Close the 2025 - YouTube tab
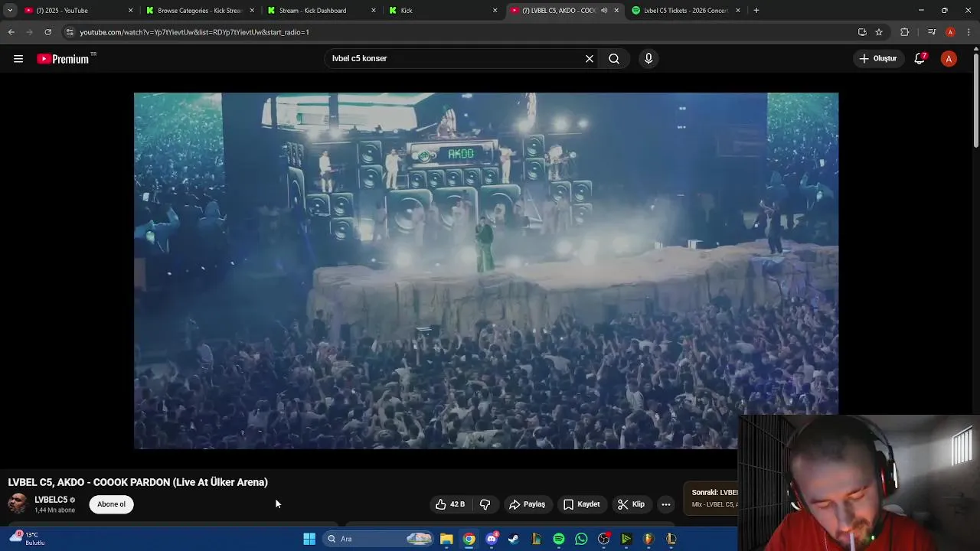Screen dimensions: 980x551 pos(130,11)
